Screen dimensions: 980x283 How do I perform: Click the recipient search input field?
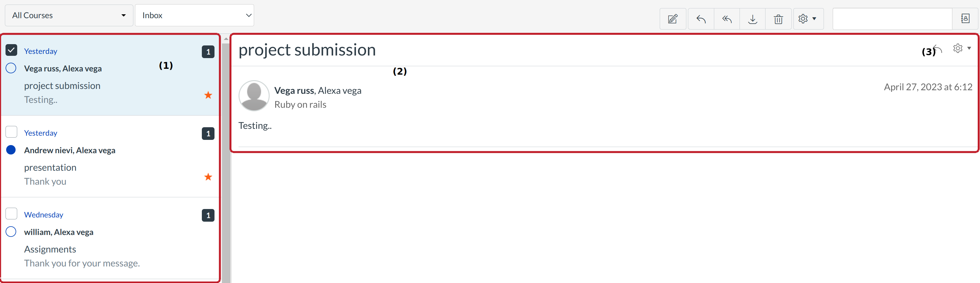[892, 19]
